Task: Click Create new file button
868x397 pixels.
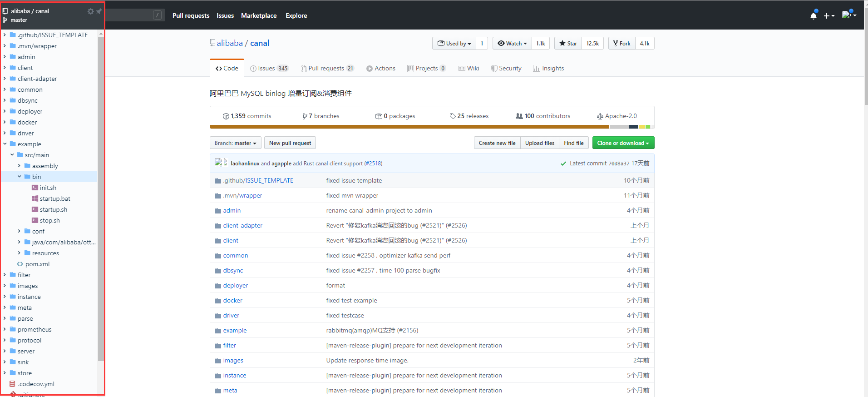Action: tap(497, 143)
